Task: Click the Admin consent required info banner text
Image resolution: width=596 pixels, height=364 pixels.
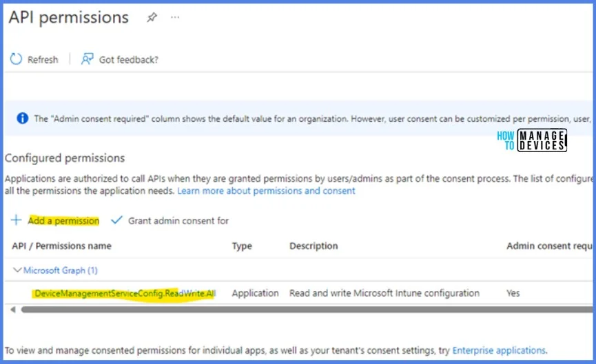Action: pyautogui.click(x=313, y=119)
